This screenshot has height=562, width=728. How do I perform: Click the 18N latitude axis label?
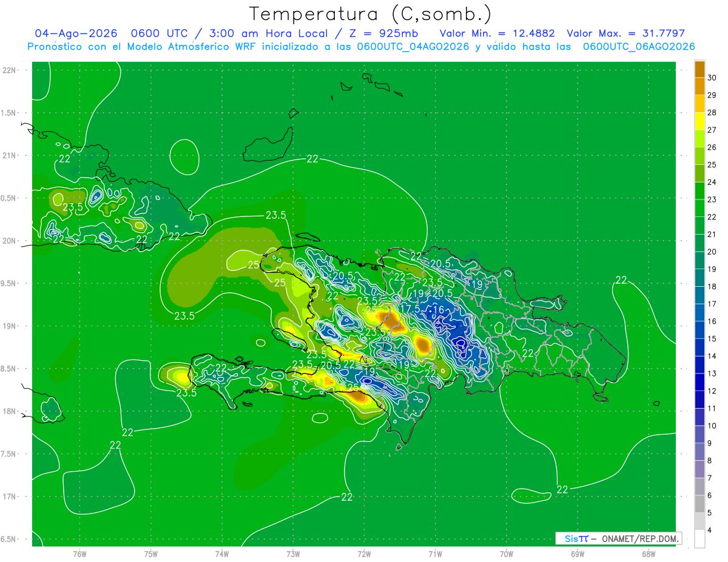click(9, 411)
